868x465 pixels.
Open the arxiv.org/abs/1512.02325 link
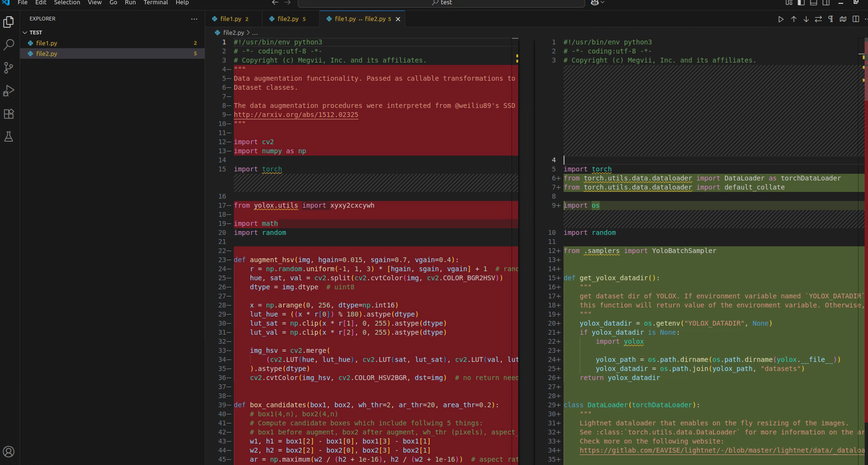296,115
